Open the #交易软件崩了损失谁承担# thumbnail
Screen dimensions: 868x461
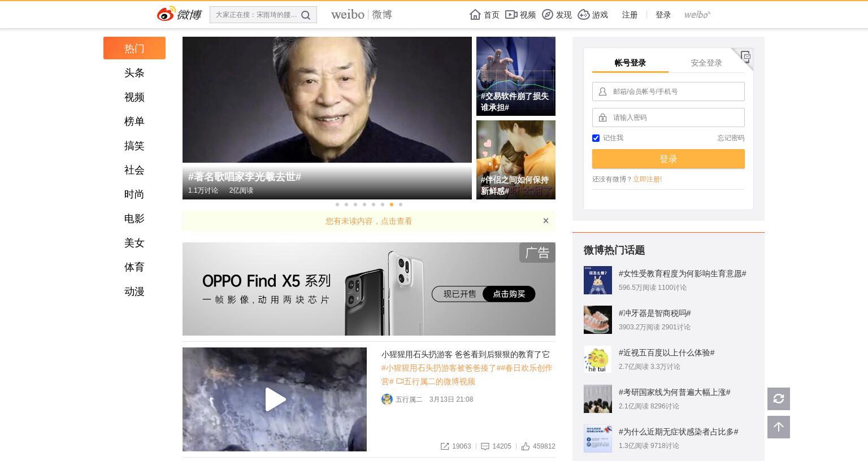coord(516,76)
